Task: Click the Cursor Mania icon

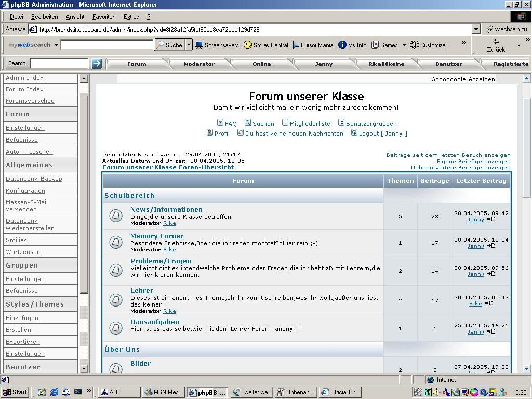Action: (x=296, y=45)
